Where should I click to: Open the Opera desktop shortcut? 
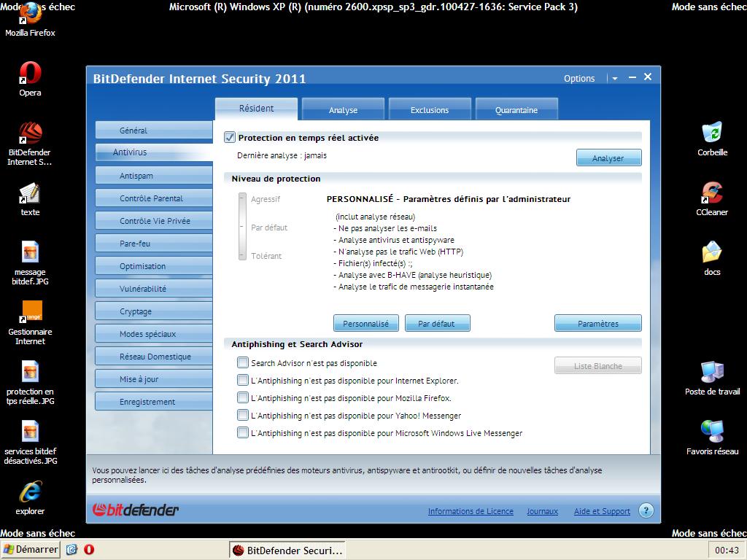point(30,79)
